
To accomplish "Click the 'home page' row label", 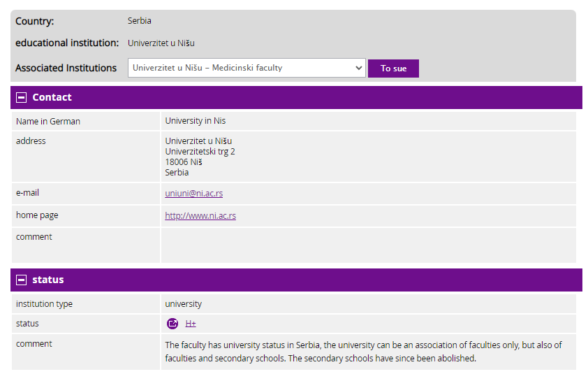I will pos(37,215).
